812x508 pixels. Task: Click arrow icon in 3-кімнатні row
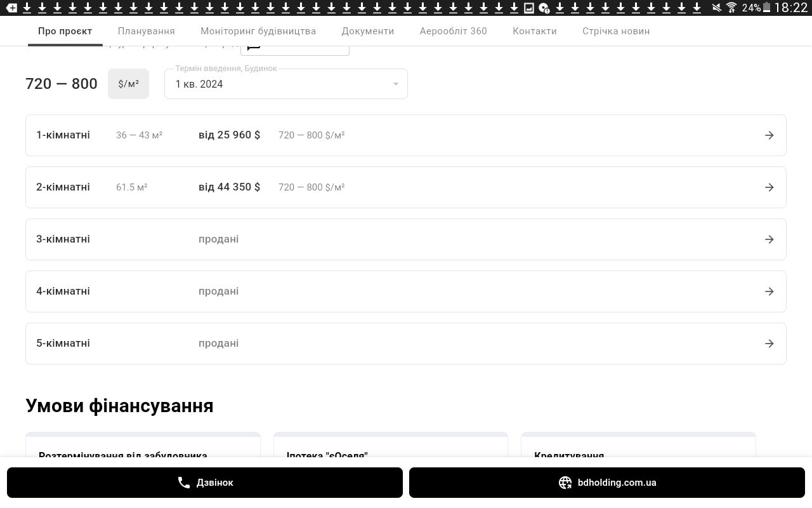[769, 239]
